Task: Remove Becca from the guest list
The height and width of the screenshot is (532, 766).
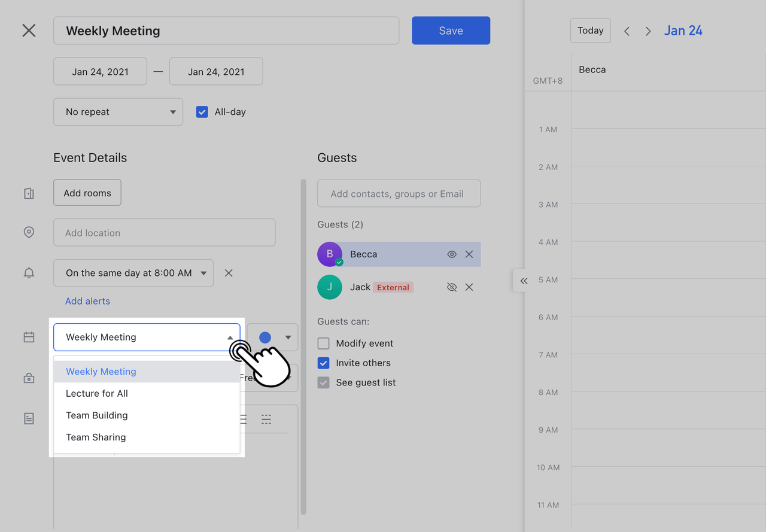Action: [x=469, y=254]
